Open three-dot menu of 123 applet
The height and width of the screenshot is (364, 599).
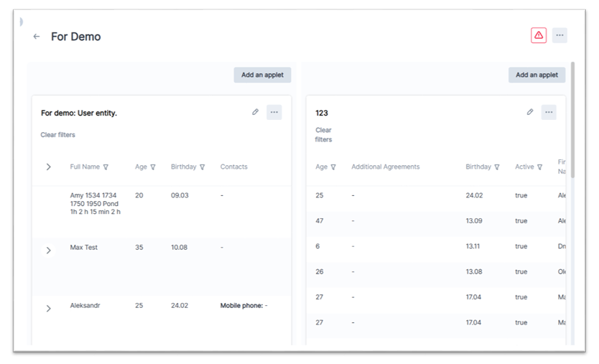click(549, 112)
